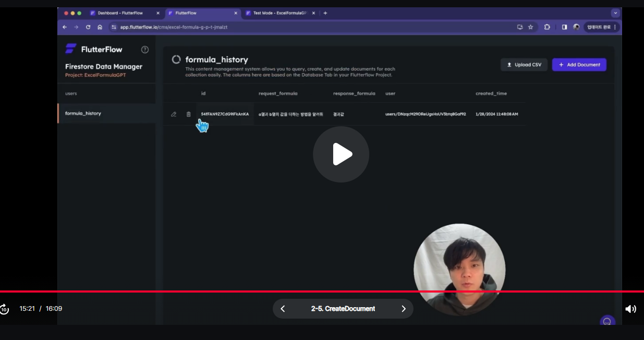The width and height of the screenshot is (644, 340).
Task: Go to the next lesson with the right chevron
Action: click(403, 309)
